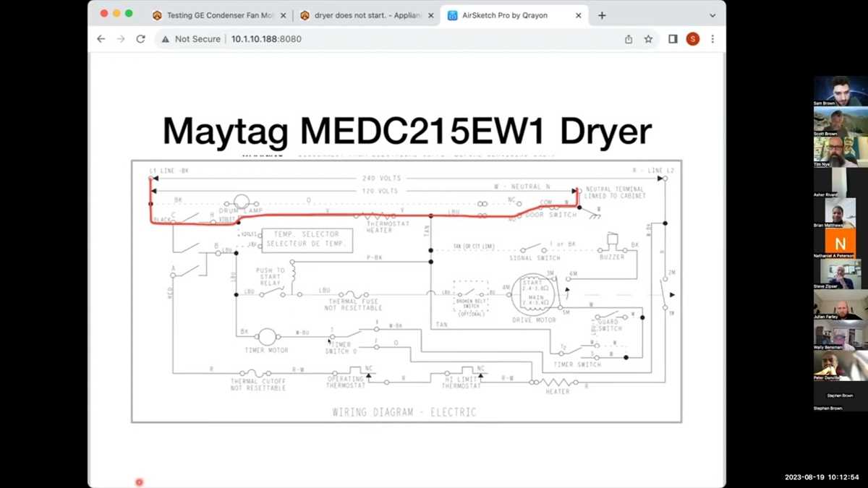The width and height of the screenshot is (868, 488).
Task: Switch to dryer does not start tab
Action: 367,15
